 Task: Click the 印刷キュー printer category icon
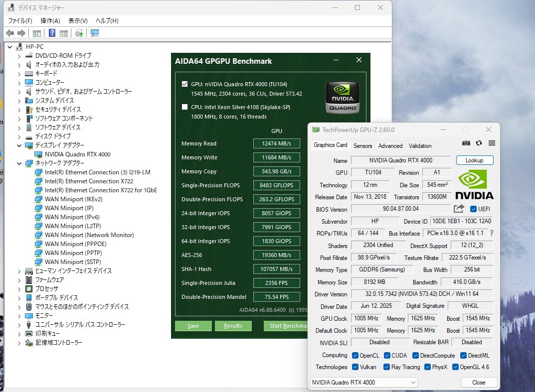29,334
